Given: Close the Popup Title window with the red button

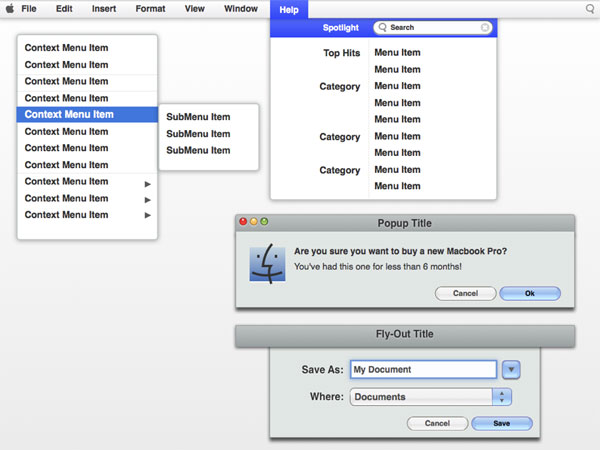Looking at the screenshot, I should (x=243, y=222).
